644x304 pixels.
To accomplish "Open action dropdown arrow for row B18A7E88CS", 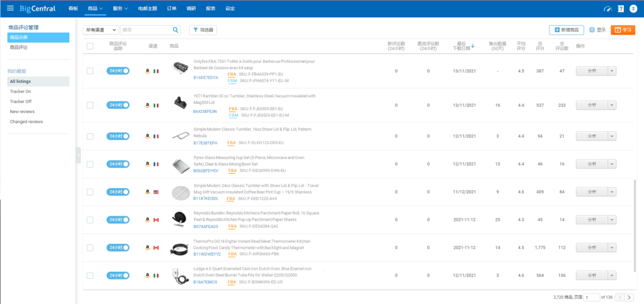I will tap(612, 275).
